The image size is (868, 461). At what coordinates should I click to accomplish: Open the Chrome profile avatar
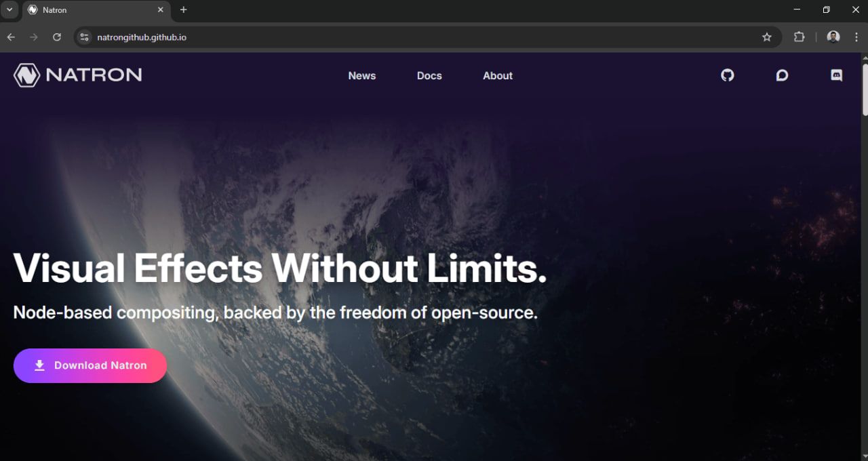pos(833,37)
